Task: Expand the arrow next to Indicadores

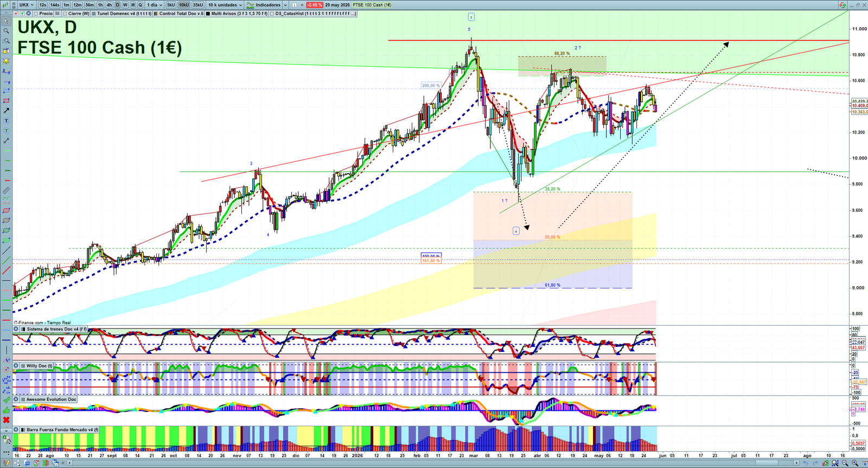Action: pos(285,5)
